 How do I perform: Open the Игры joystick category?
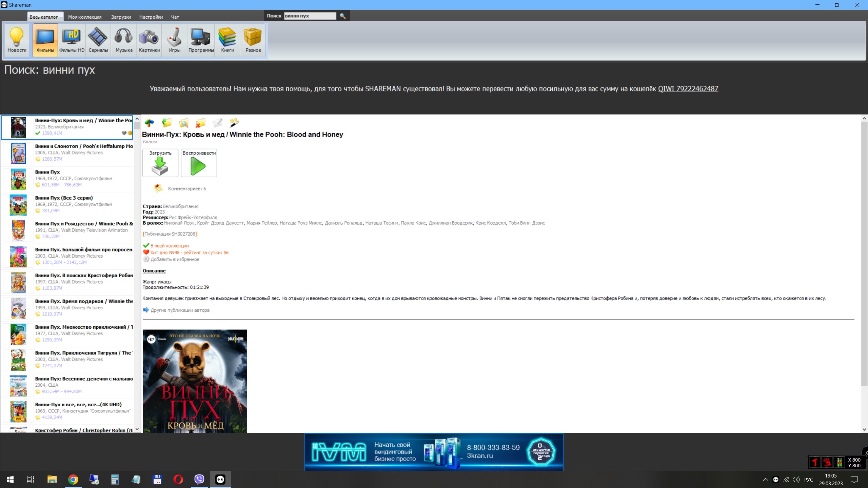pos(175,40)
